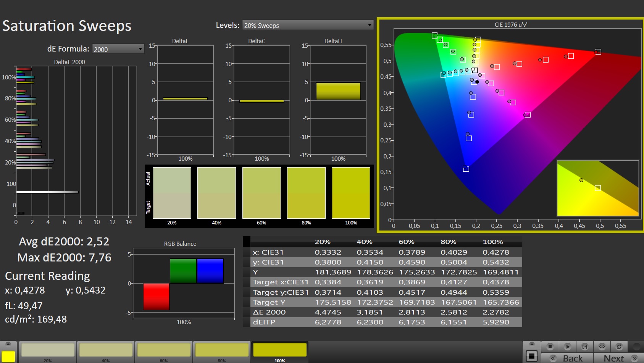The height and width of the screenshot is (363, 644).
Task: Select the 100% saturation patch in the bottom strip
Action: click(280, 352)
